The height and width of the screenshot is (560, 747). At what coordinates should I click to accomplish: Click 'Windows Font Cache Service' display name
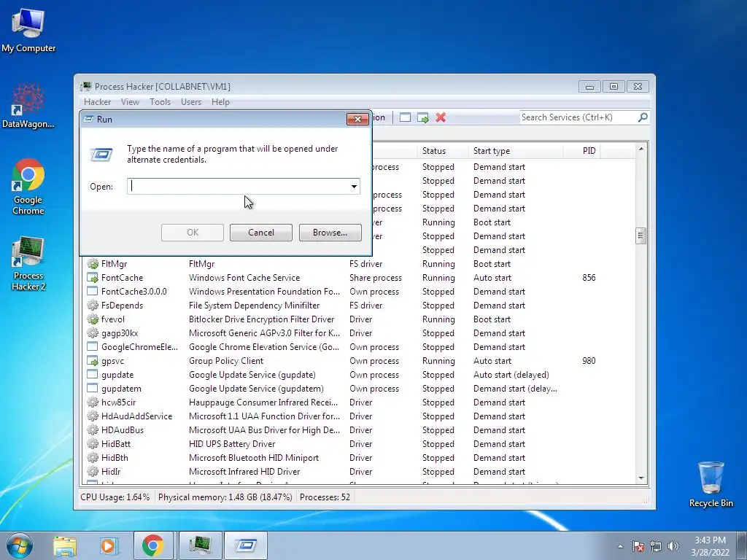click(x=244, y=278)
